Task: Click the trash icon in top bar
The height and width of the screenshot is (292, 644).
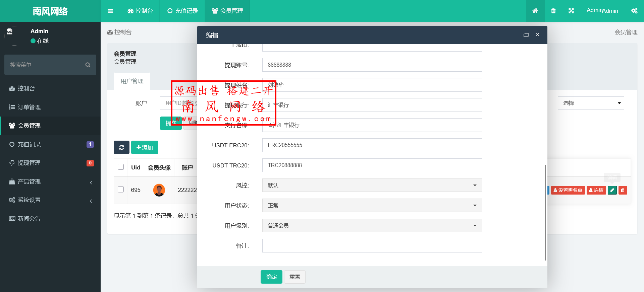Action: point(553,11)
